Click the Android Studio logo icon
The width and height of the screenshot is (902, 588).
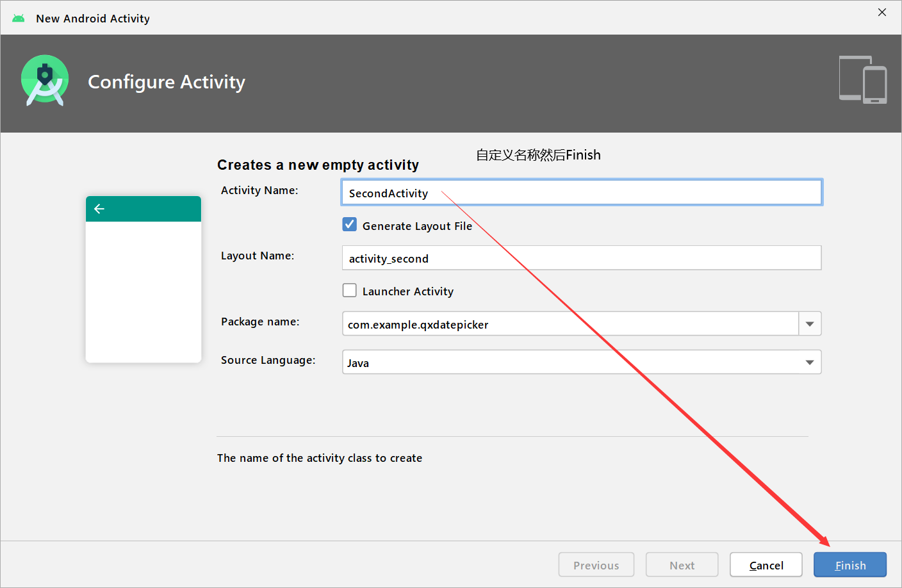[x=45, y=80]
